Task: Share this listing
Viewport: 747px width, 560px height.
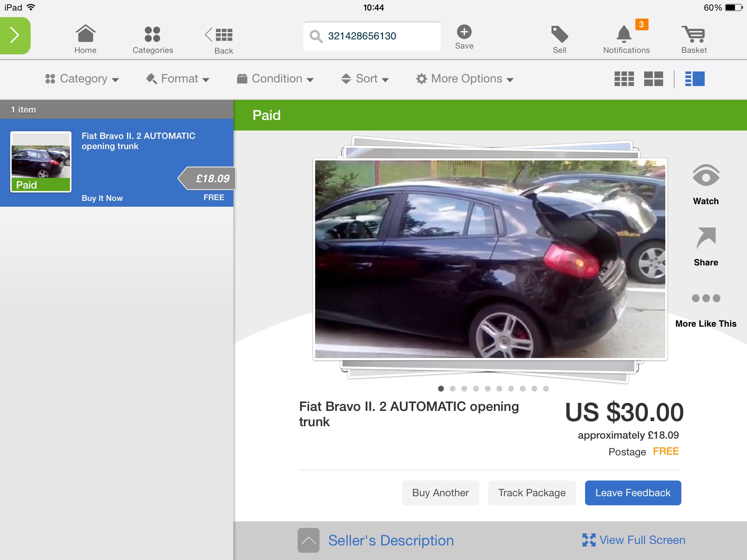Action: pos(706,247)
